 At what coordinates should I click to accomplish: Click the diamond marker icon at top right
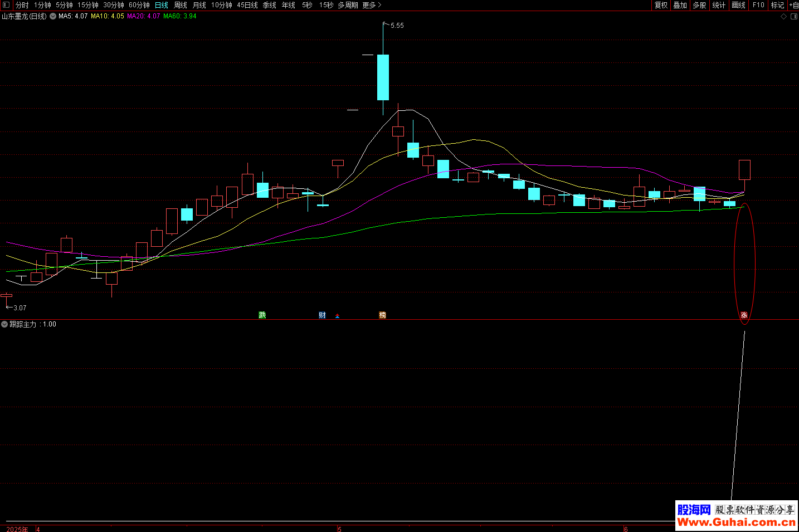coord(783,16)
